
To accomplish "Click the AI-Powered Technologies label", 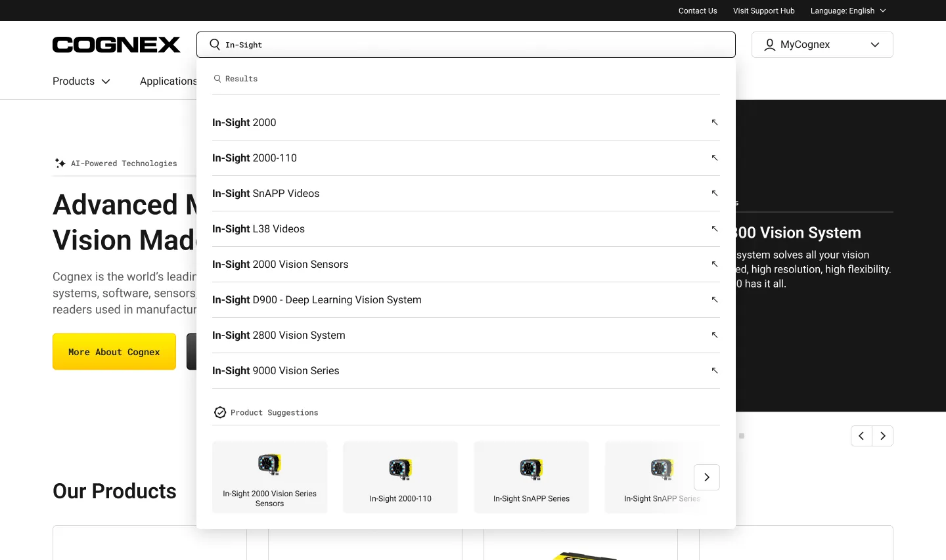I will (124, 163).
